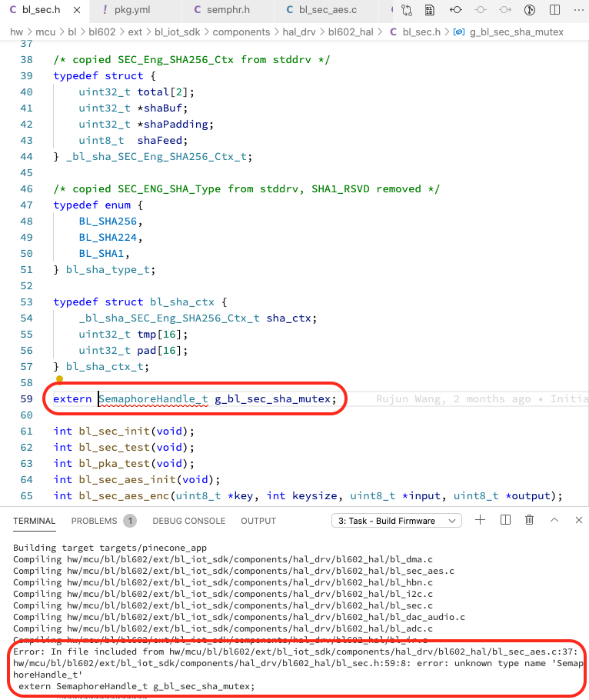
Task: Show the DEBUG CONSOLE tab
Action: tap(188, 521)
